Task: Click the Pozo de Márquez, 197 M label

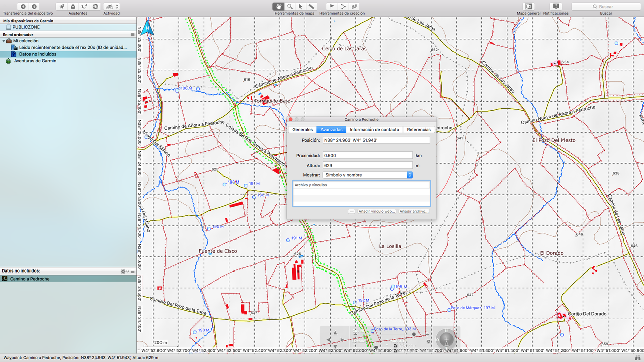Action: point(472,308)
